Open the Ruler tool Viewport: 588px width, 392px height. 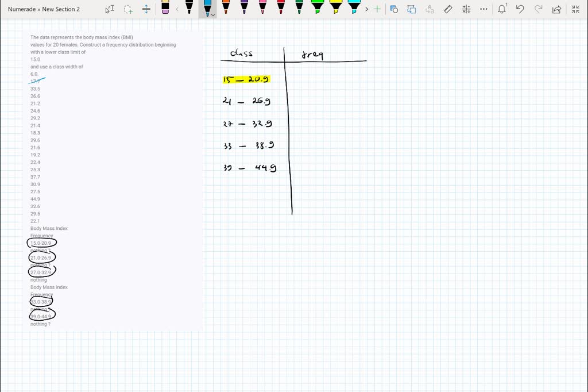pos(448,9)
